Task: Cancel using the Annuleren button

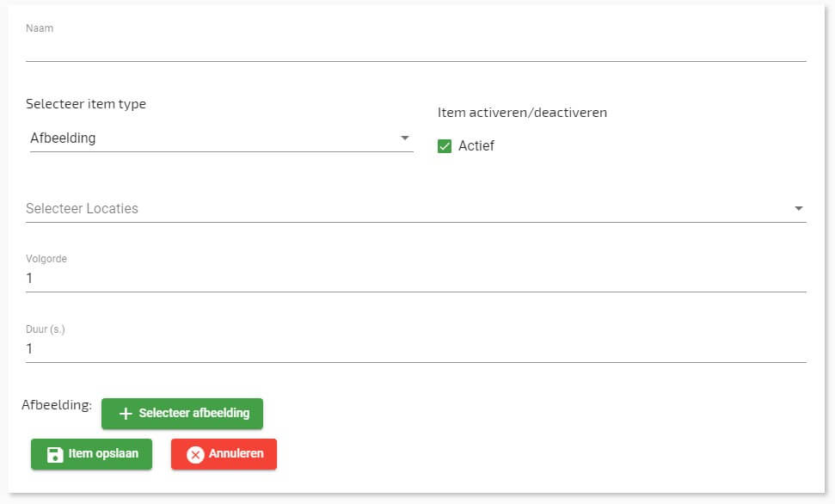Action: coord(224,454)
